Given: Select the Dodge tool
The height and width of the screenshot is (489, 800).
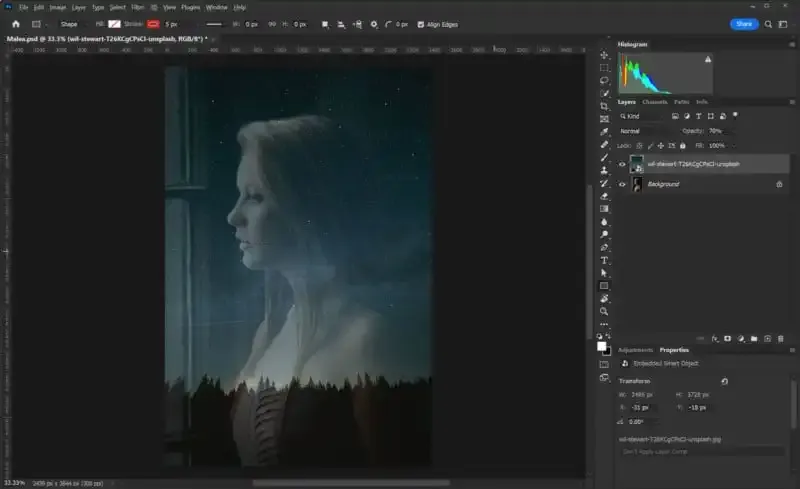Looking at the screenshot, I should coord(604,234).
